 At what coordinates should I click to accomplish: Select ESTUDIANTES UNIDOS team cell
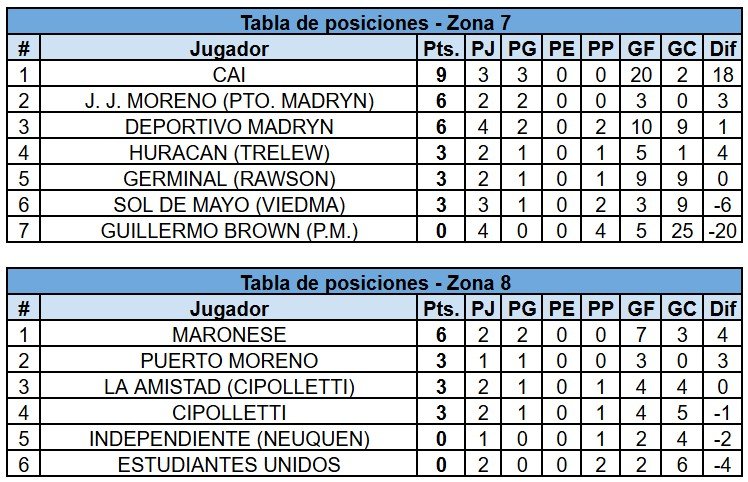pyautogui.click(x=229, y=464)
